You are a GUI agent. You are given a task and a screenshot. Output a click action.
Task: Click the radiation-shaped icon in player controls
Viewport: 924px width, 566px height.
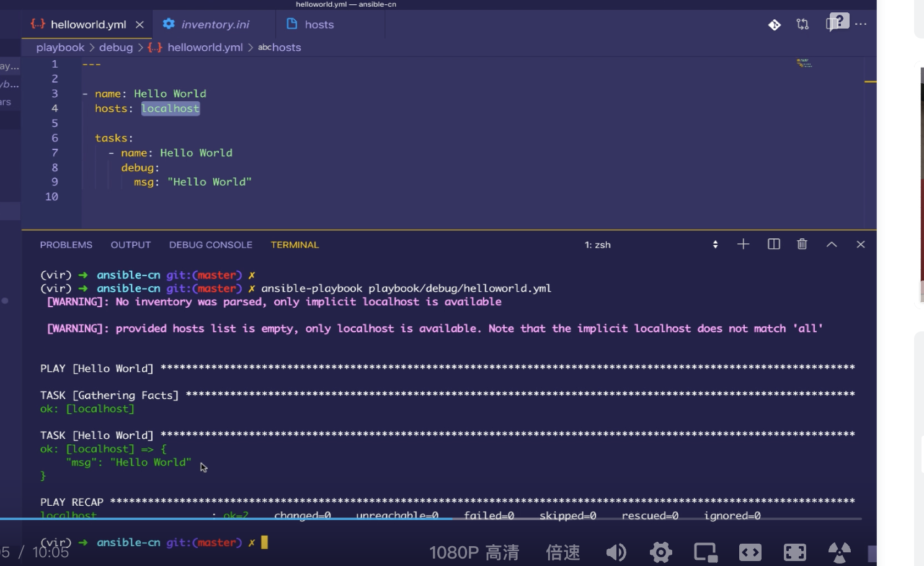click(840, 552)
